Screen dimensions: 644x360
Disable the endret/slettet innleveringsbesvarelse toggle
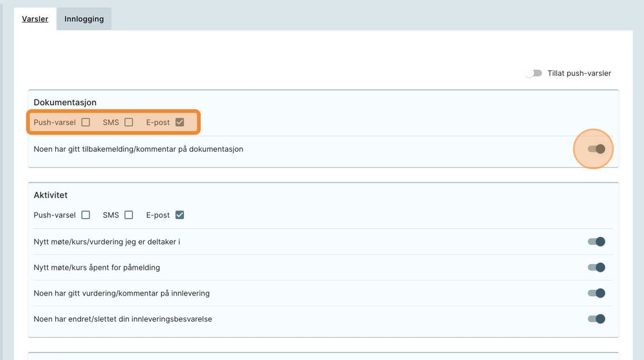coord(596,319)
